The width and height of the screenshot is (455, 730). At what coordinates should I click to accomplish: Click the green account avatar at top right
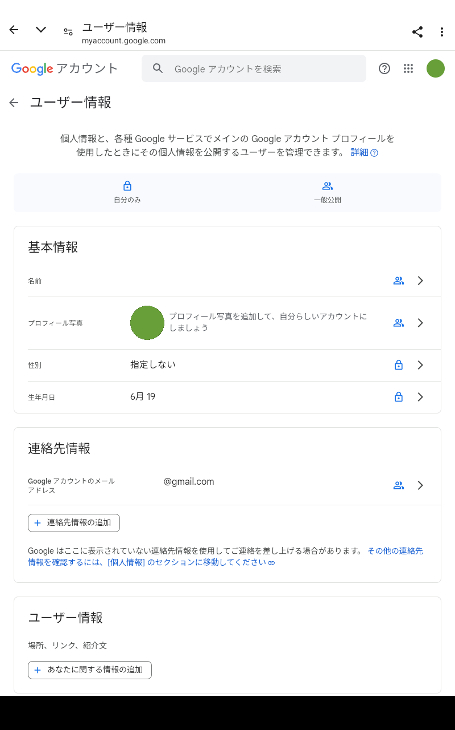[x=435, y=68]
